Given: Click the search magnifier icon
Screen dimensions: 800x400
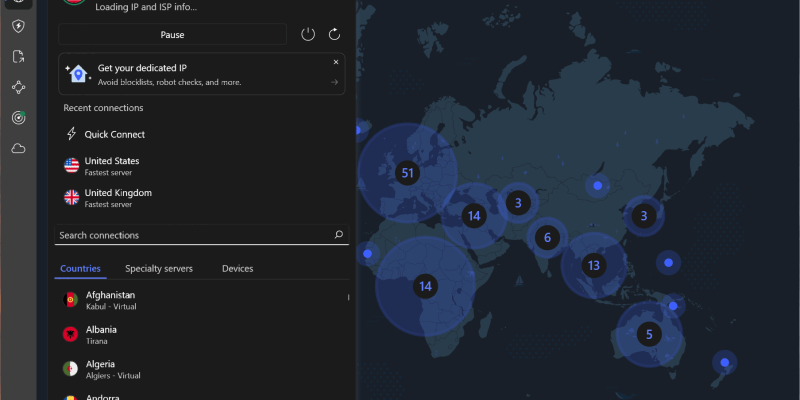Looking at the screenshot, I should pos(338,235).
